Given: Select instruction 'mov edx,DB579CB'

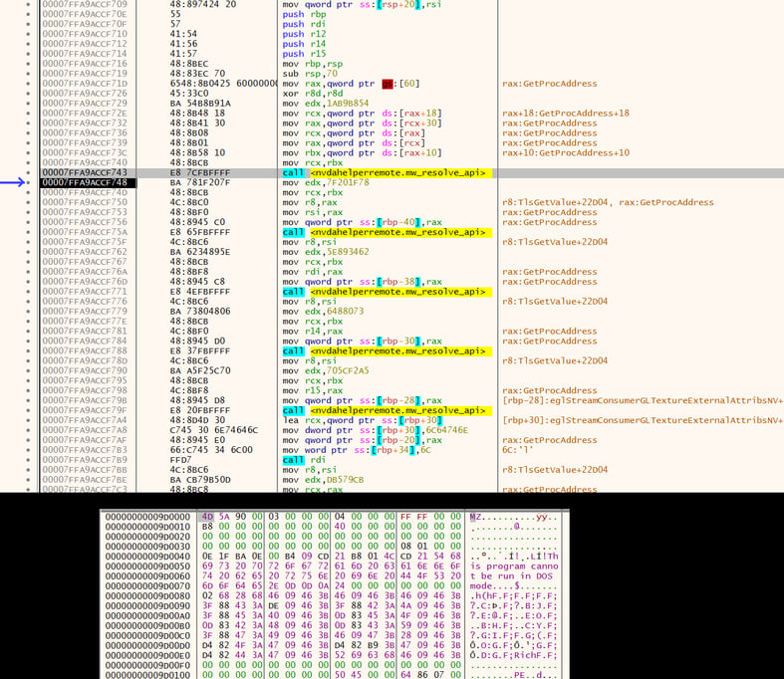Looking at the screenshot, I should [323, 480].
